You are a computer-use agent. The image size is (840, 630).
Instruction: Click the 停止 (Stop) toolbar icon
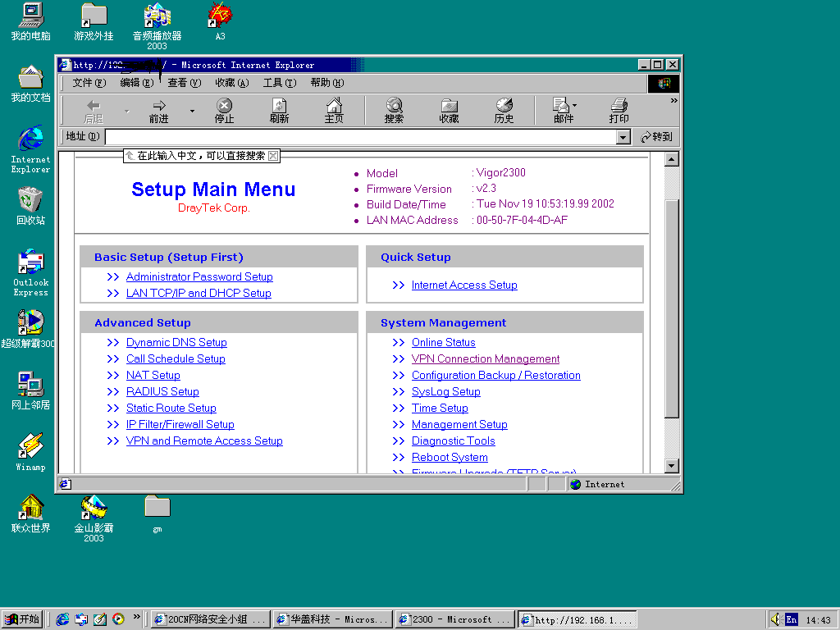[224, 112]
